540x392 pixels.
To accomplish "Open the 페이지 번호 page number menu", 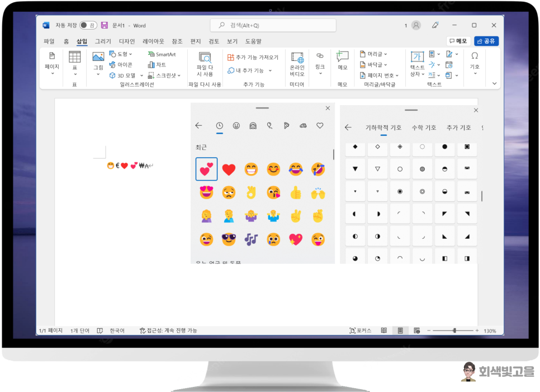I will coord(379,75).
